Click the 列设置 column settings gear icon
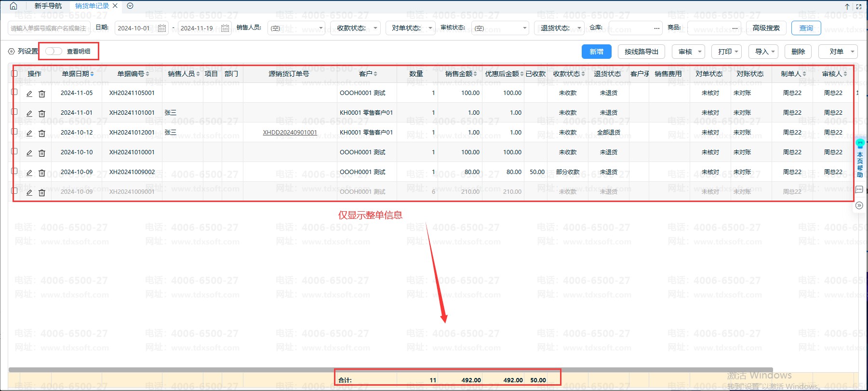The image size is (868, 391). [12, 51]
